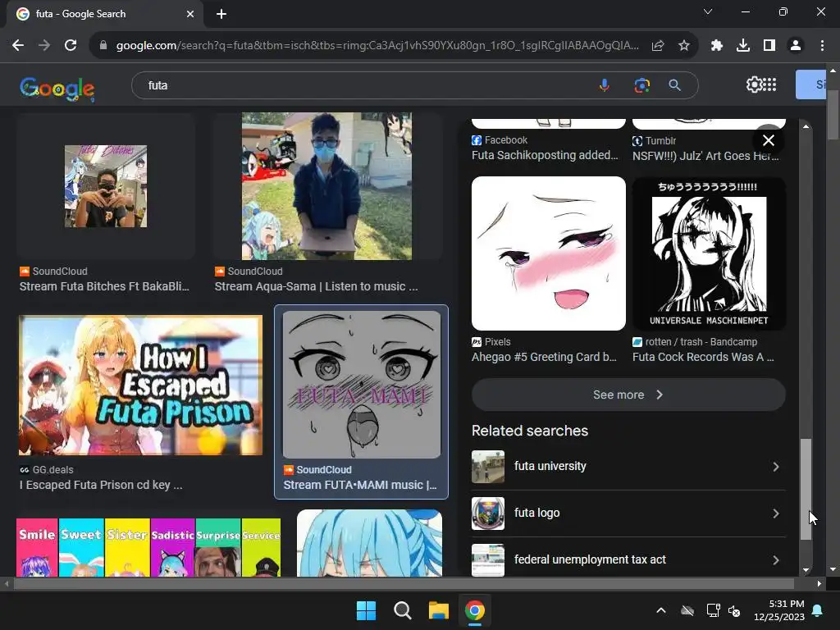Image resolution: width=840 pixels, height=630 pixels.
Task: Expand federal unemployment tax act chevron
Action: click(x=776, y=559)
